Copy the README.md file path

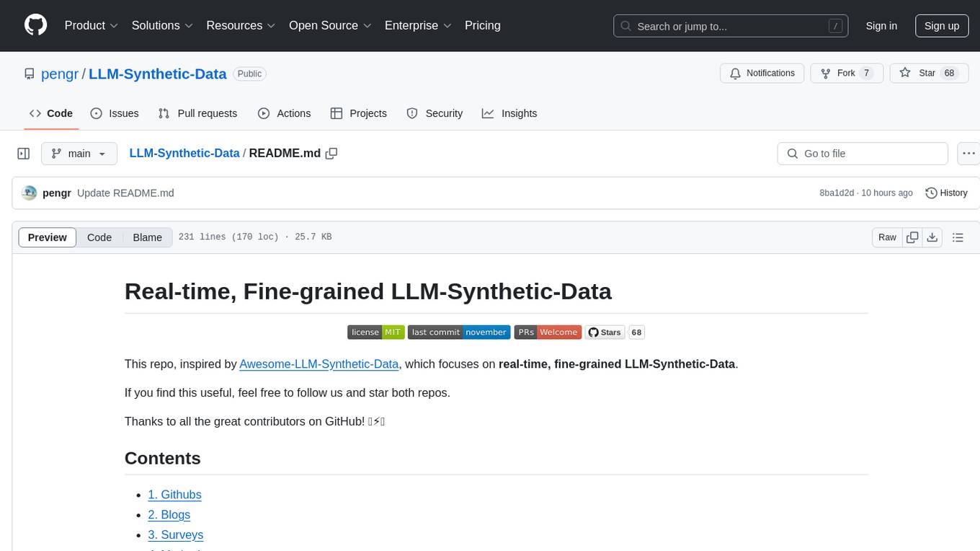pos(331,153)
